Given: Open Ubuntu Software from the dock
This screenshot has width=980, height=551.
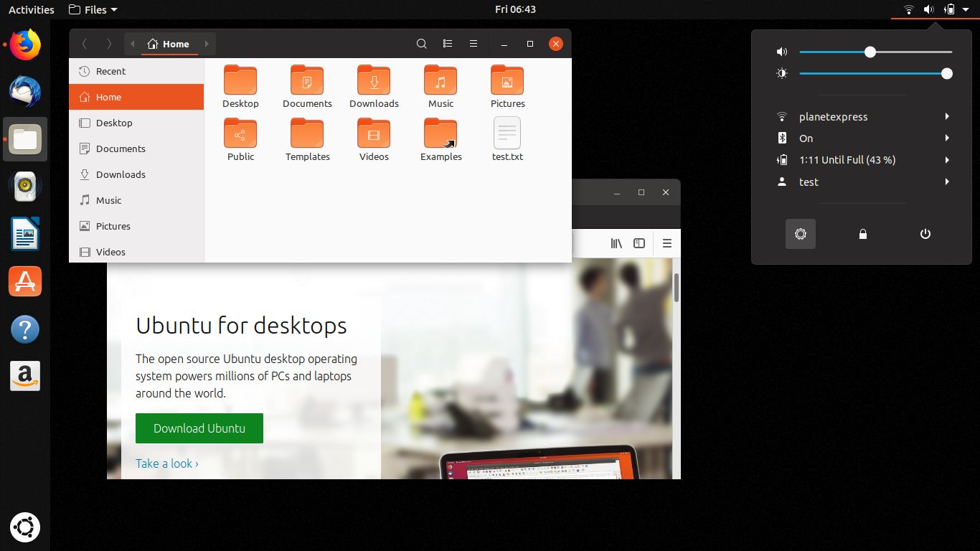Looking at the screenshot, I should point(24,281).
